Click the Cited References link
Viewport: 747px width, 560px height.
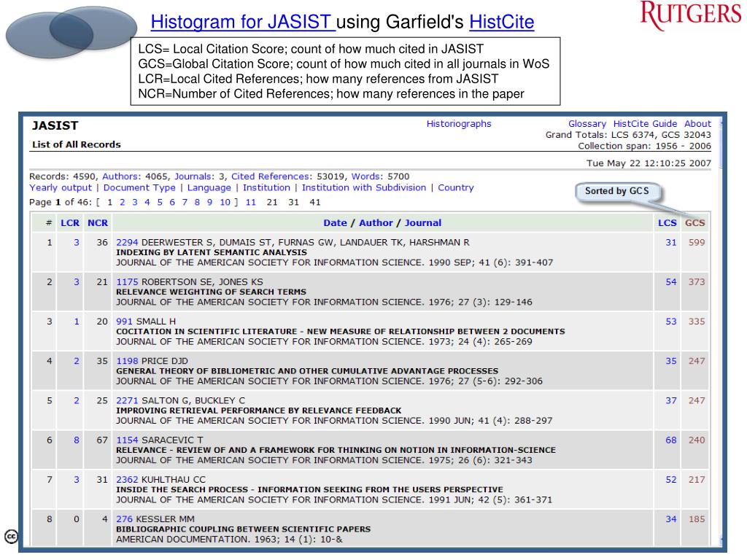pos(271,176)
